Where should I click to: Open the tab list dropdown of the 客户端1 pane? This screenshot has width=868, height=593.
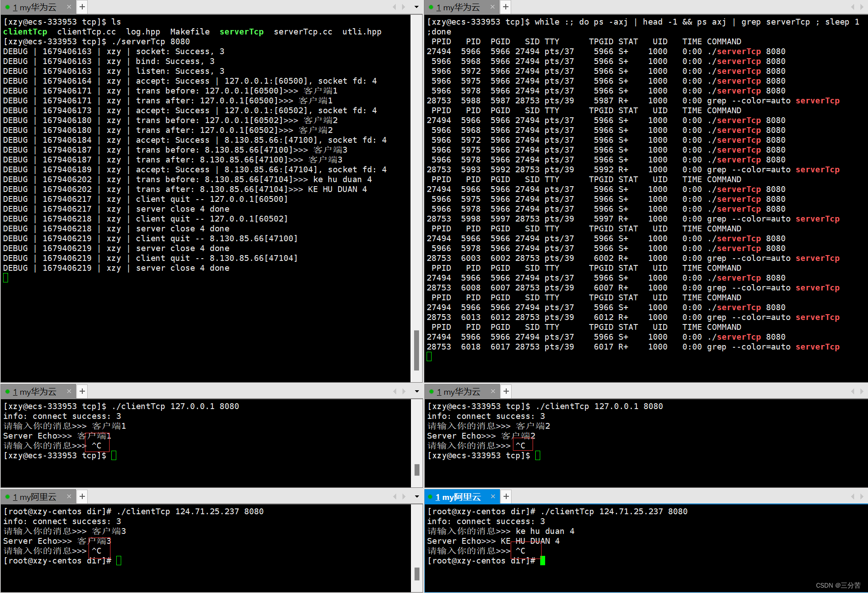click(417, 391)
